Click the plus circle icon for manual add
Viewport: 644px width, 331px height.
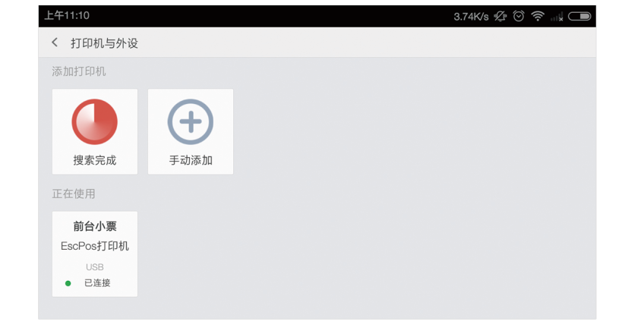coord(191,121)
